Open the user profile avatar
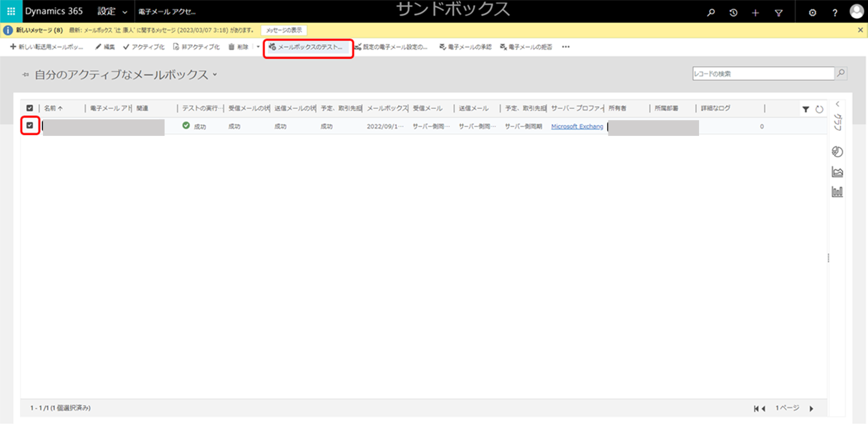This screenshot has height=424, width=868. click(856, 12)
